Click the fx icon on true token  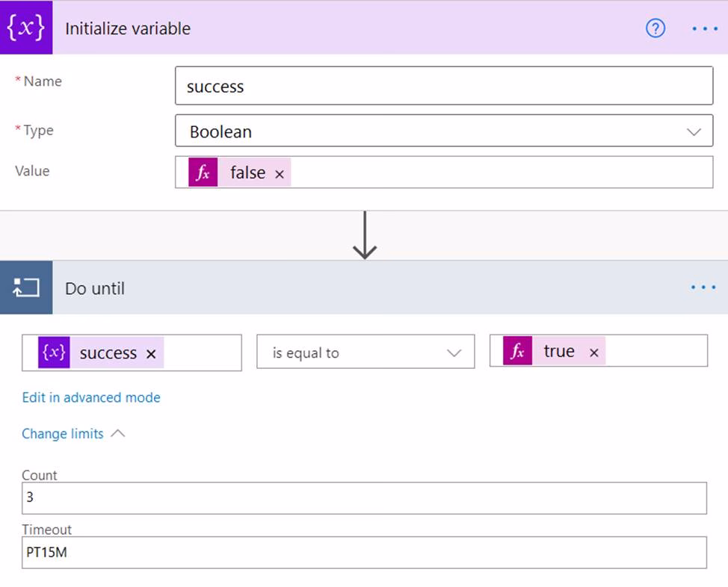[x=517, y=351]
